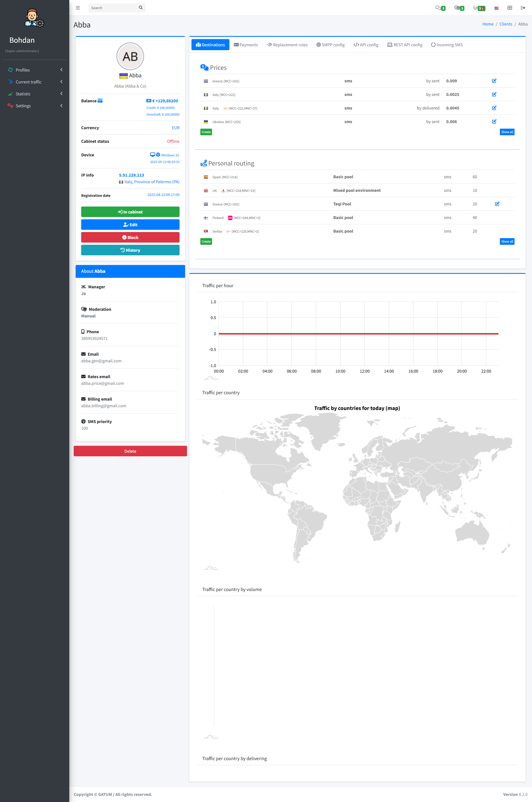532x802 pixels.
Task: Open the chat messages notification icon
Action: pos(438,8)
